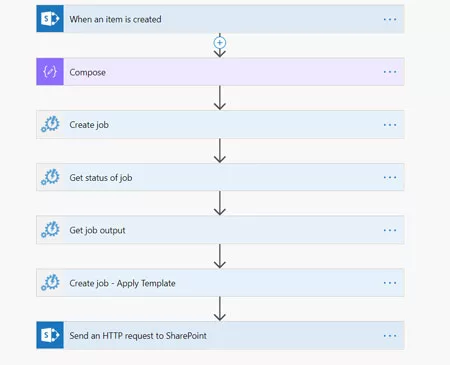Viewport: 450px width, 365px height.
Task: Open the ellipsis on Send an HTTP request
Action: tap(390, 336)
